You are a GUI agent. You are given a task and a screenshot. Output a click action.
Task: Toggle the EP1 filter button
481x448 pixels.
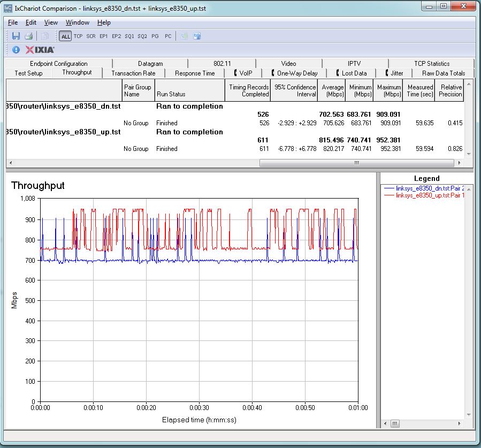(104, 36)
